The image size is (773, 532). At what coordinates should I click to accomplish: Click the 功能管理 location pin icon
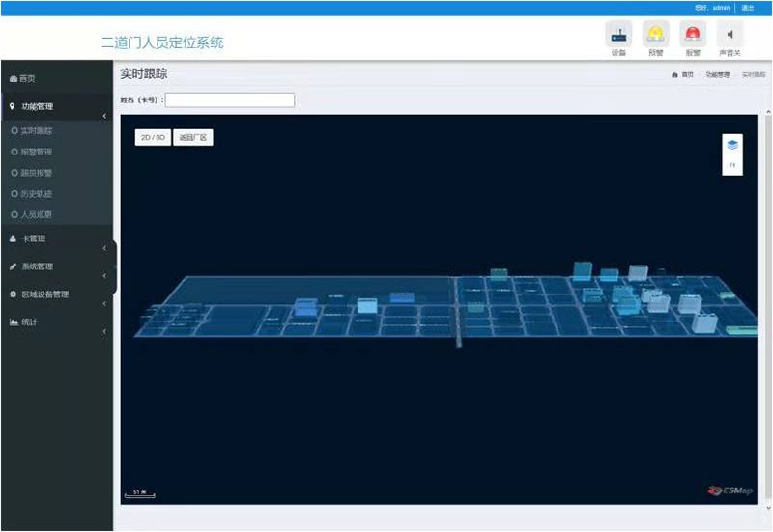coord(13,106)
